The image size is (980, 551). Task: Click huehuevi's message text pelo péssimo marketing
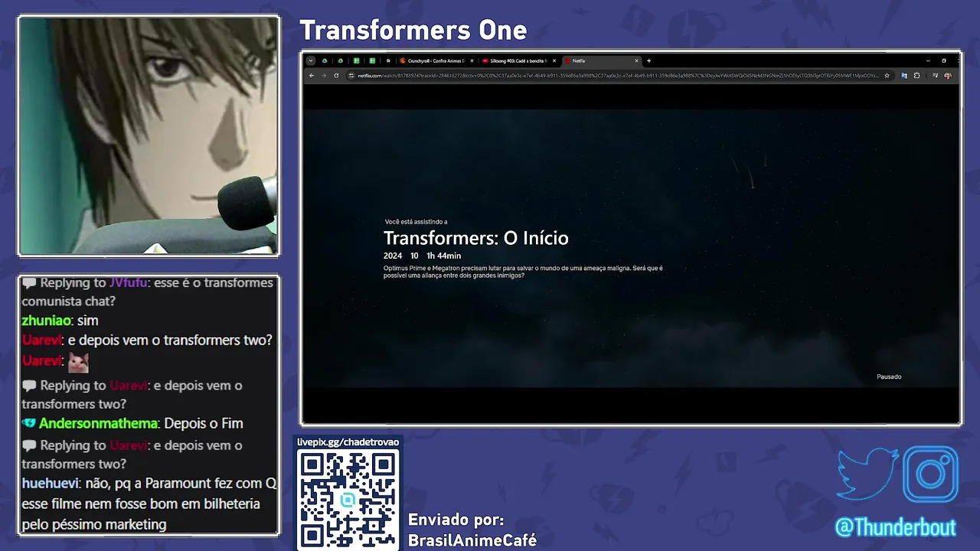[x=94, y=524]
